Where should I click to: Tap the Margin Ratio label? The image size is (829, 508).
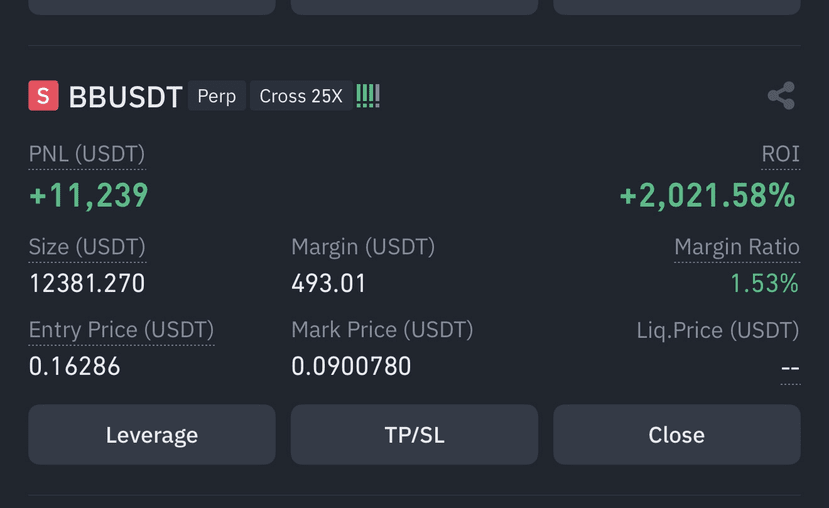tap(737, 247)
